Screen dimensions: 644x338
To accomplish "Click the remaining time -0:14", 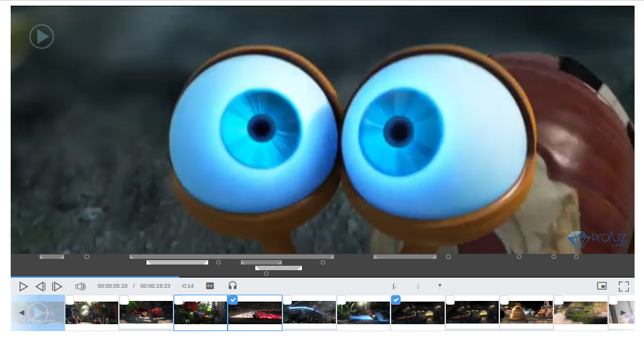I will click(187, 286).
